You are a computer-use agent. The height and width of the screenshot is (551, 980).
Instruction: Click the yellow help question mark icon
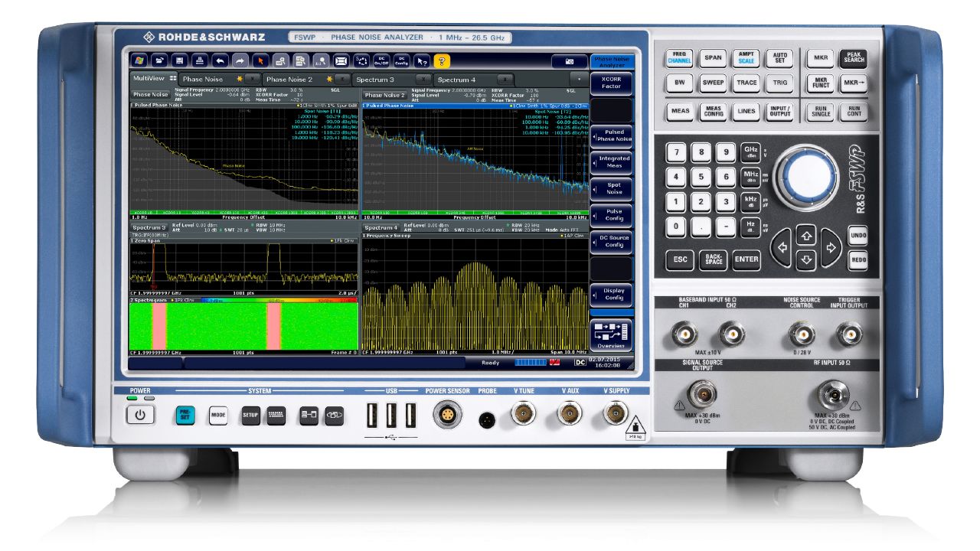pos(441,60)
